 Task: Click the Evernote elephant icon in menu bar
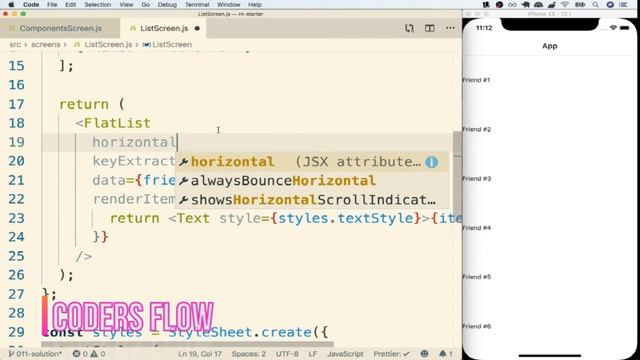click(525, 4)
